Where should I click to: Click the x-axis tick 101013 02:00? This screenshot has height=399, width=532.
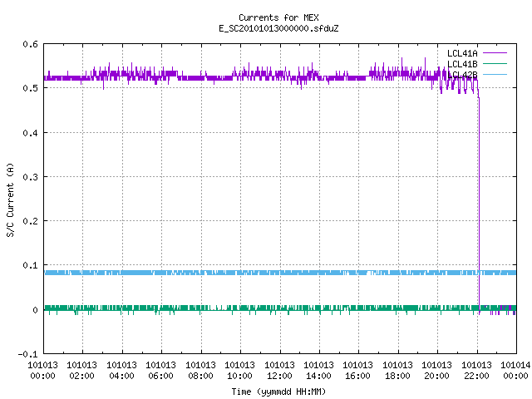point(81,370)
